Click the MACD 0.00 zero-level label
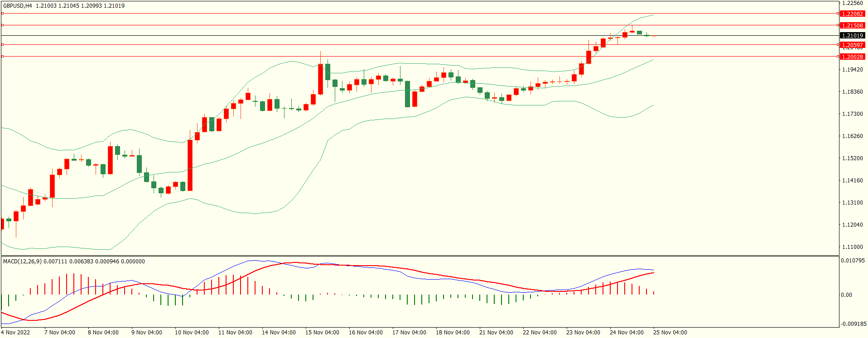 [846, 295]
